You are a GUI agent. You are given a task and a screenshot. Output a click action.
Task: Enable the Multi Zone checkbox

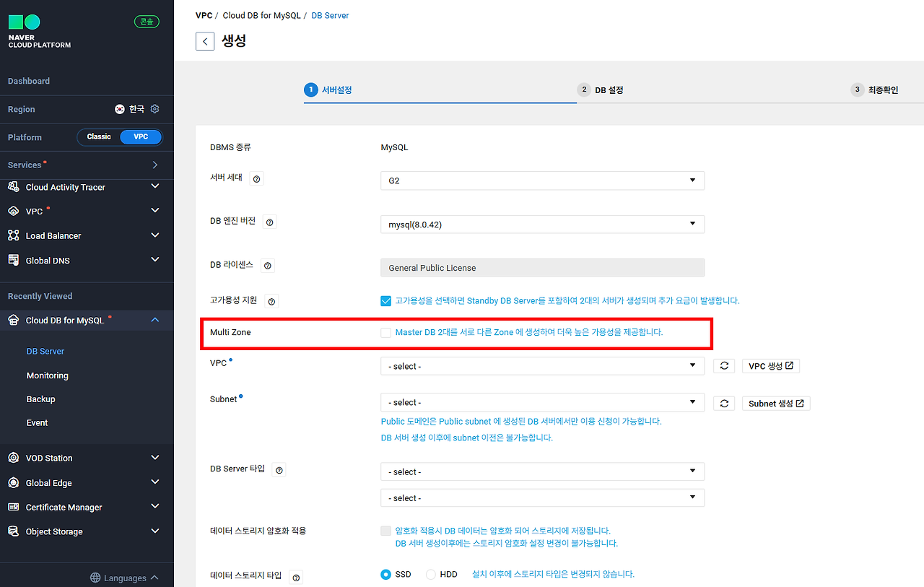(x=386, y=332)
